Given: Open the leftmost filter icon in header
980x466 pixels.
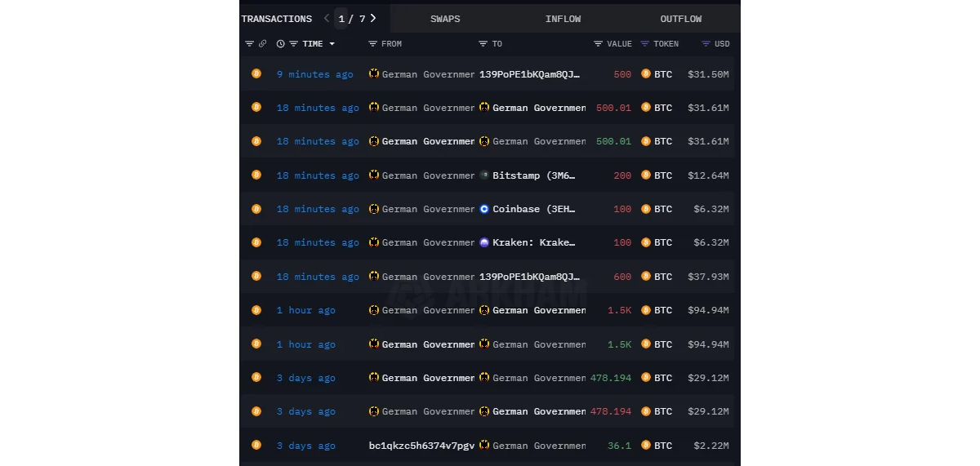Looking at the screenshot, I should [249, 44].
